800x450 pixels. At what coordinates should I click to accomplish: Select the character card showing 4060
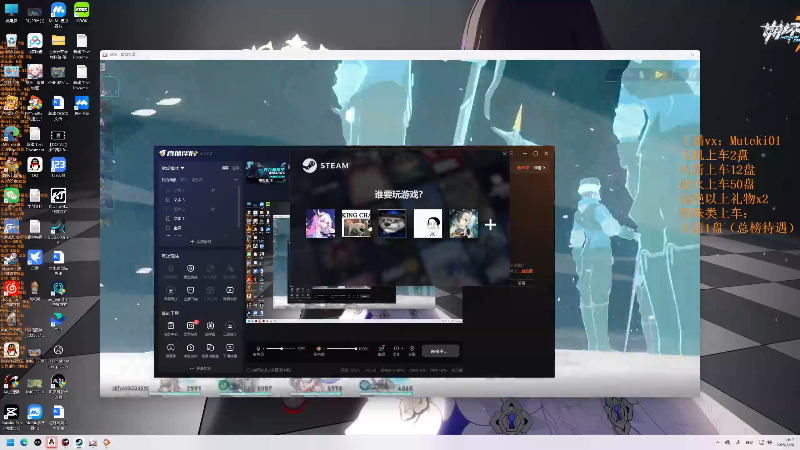[x=386, y=387]
